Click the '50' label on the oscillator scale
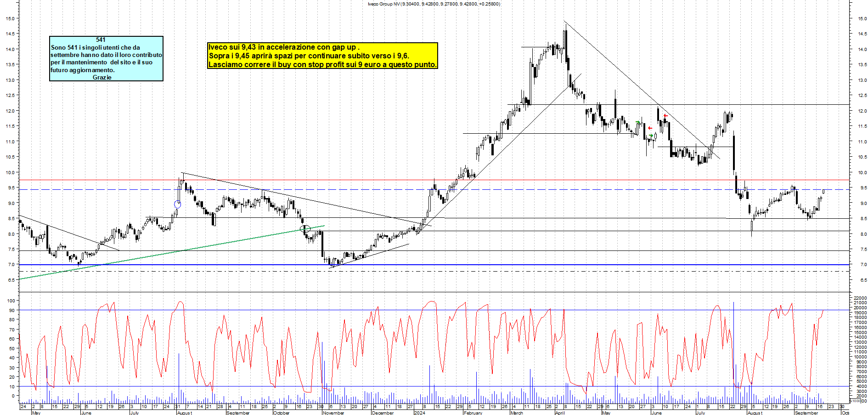This screenshot has width=868, height=415. (11, 348)
